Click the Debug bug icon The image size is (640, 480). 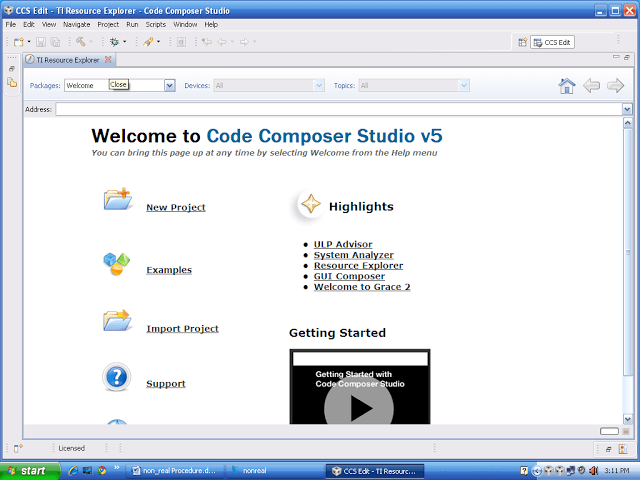[115, 42]
